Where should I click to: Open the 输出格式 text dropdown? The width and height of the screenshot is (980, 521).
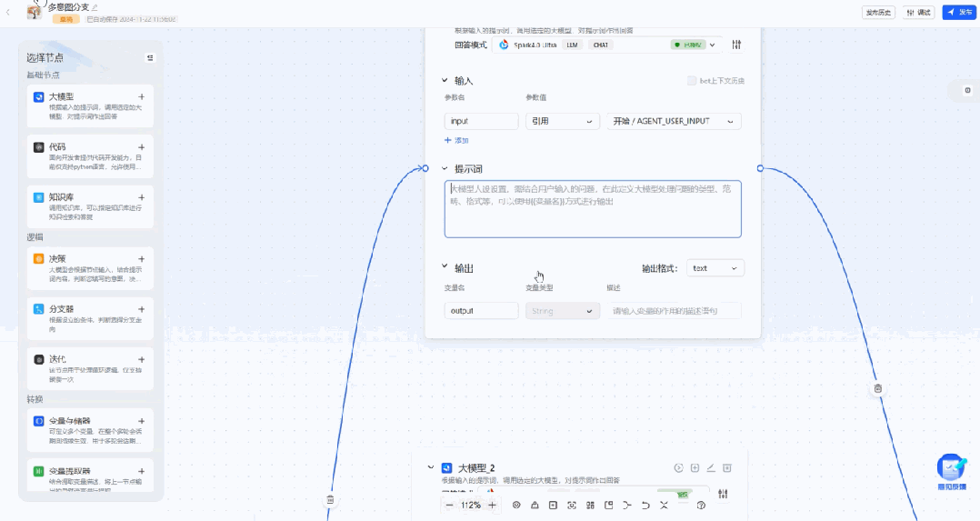coord(715,268)
